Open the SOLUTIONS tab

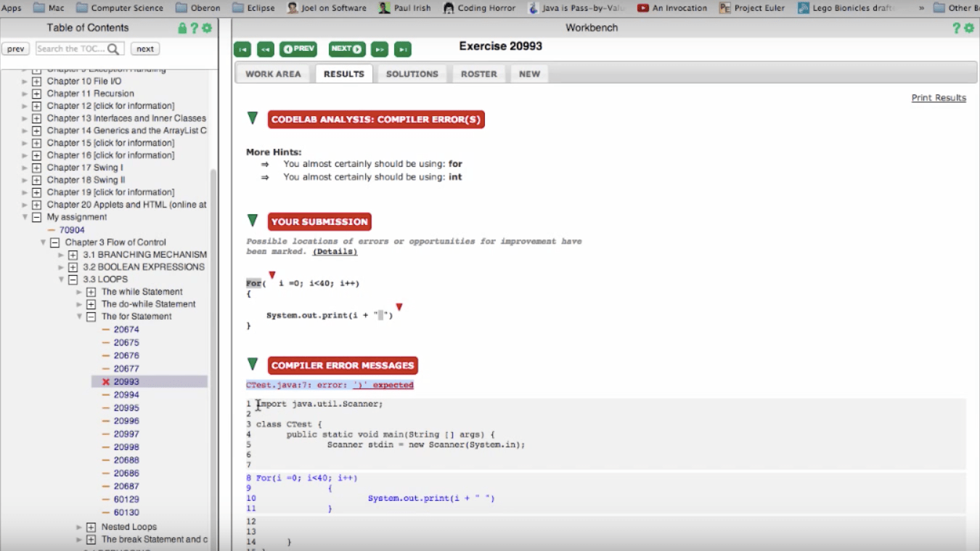pos(412,74)
